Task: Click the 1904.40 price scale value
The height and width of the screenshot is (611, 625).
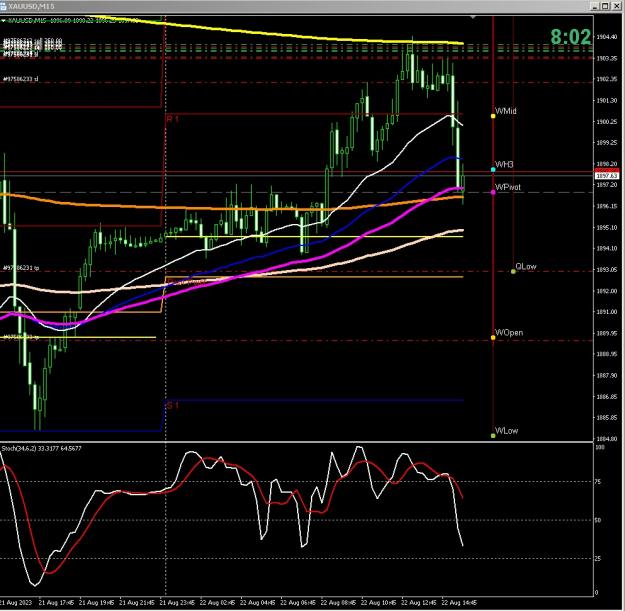Action: (607, 37)
